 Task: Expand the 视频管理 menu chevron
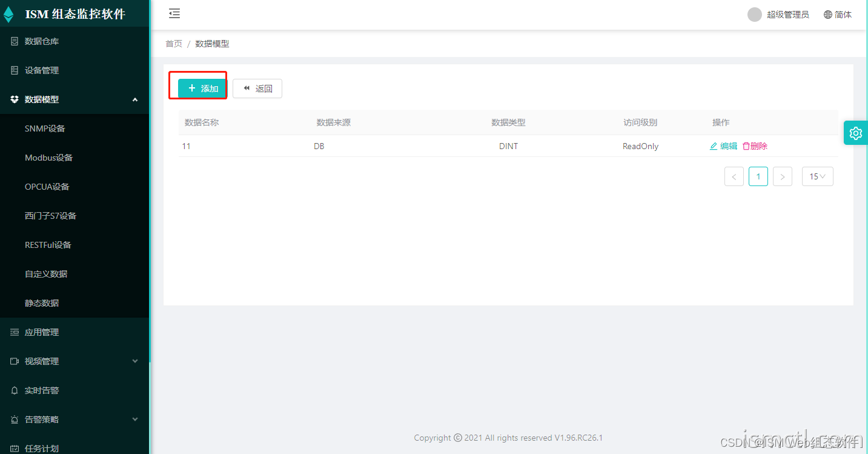coord(135,361)
